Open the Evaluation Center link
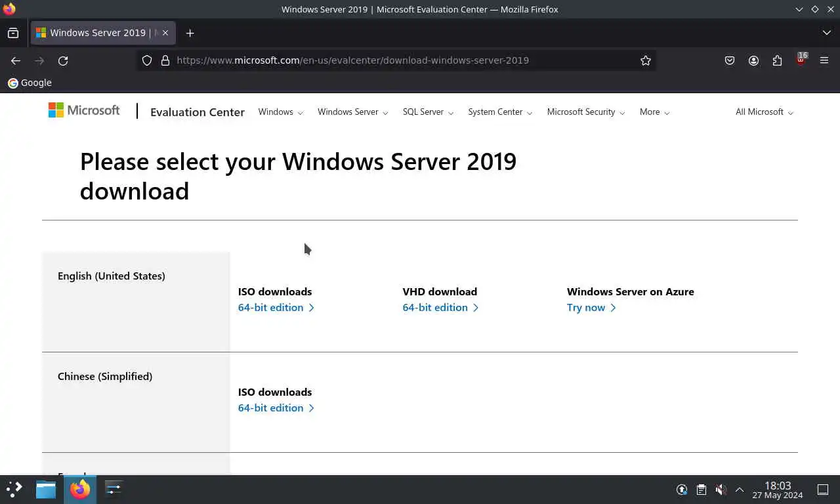The image size is (840, 504). tap(198, 112)
